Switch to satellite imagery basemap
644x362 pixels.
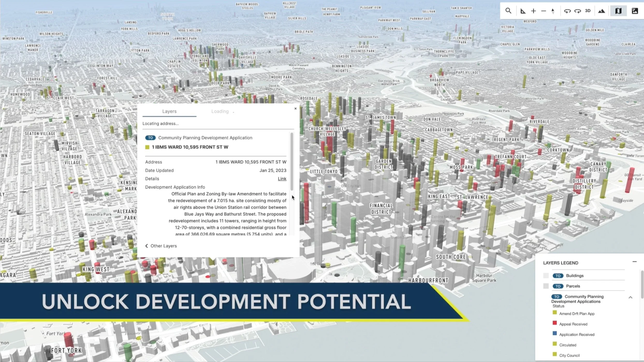click(x=635, y=11)
